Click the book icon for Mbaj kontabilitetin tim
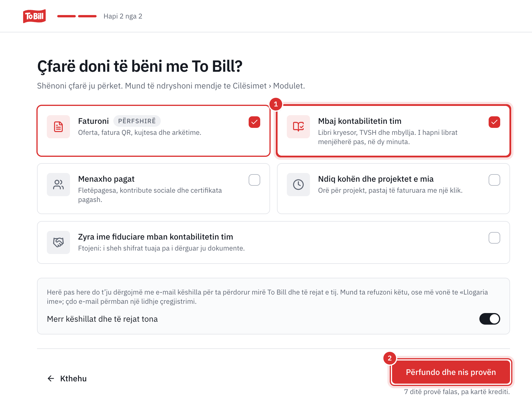Viewport: 532px width, 412px height. pyautogui.click(x=298, y=127)
